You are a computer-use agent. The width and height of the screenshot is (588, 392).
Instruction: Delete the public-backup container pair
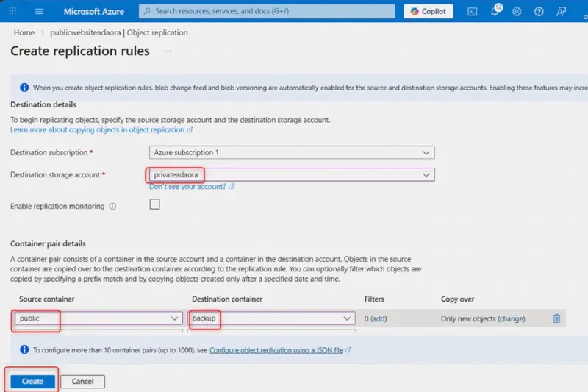(556, 318)
